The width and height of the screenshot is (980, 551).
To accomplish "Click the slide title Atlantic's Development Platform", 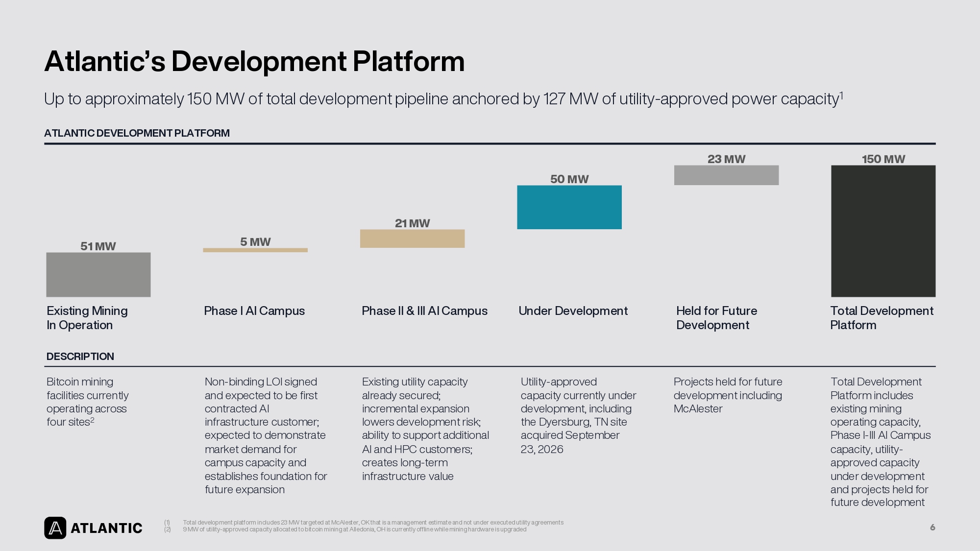I will click(x=254, y=61).
